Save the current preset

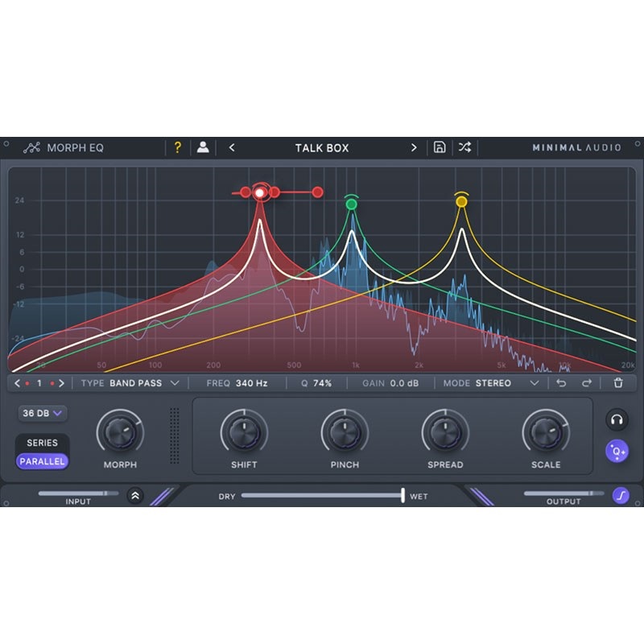click(439, 147)
